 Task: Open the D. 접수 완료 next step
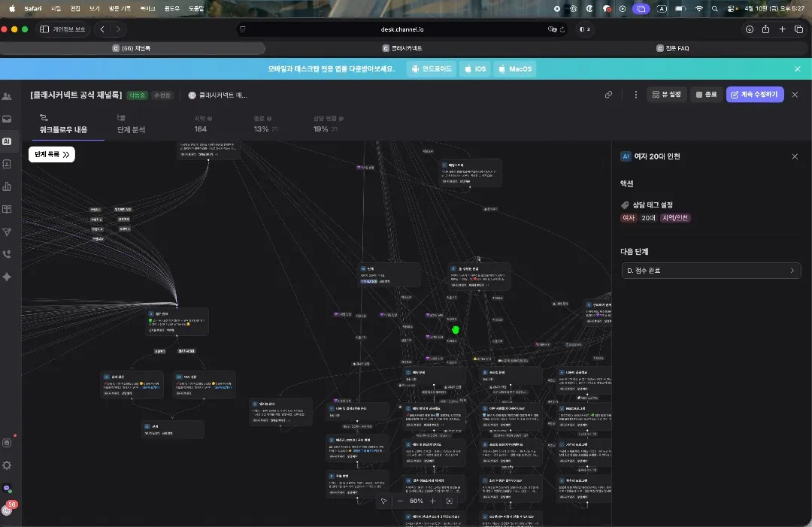coord(710,271)
